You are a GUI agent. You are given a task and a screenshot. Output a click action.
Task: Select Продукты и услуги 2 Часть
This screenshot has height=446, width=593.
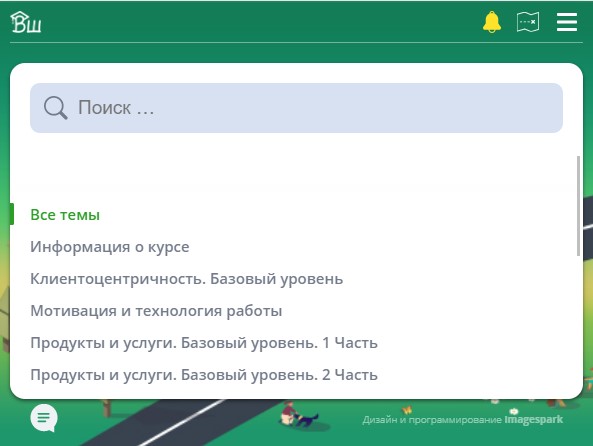tap(204, 375)
